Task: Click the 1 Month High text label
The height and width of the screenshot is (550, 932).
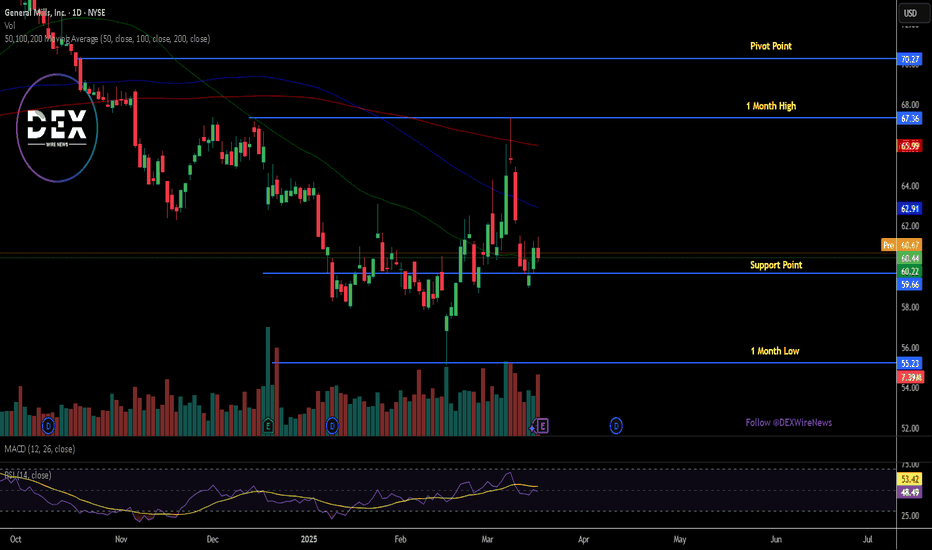Action: (x=771, y=106)
